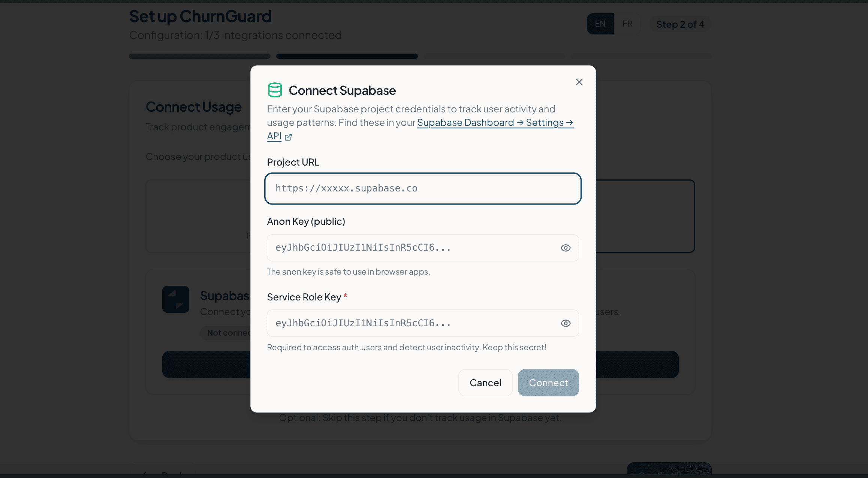Select the fourth progress bar segment
868x478 pixels.
(x=641, y=56)
